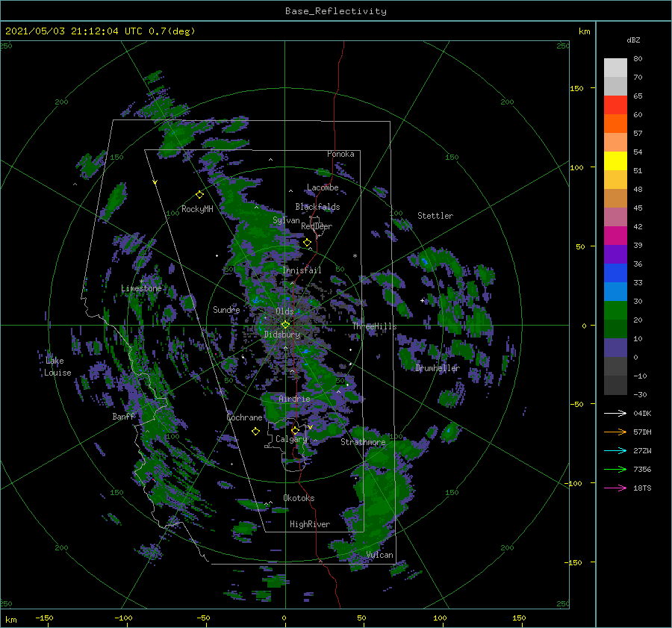This screenshot has width=672, height=628.
Task: Click the magenta 39 dBZ color swatch
Action: click(x=615, y=235)
